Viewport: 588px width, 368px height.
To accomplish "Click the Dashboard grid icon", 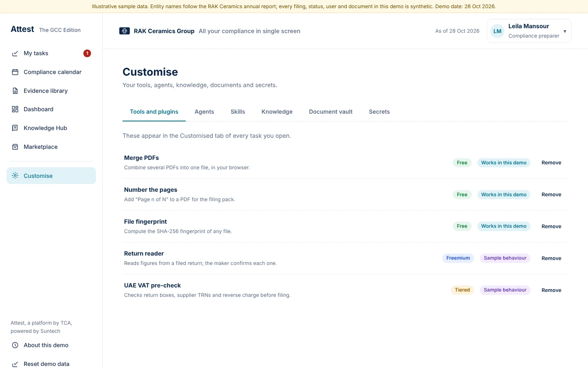I will tap(15, 109).
